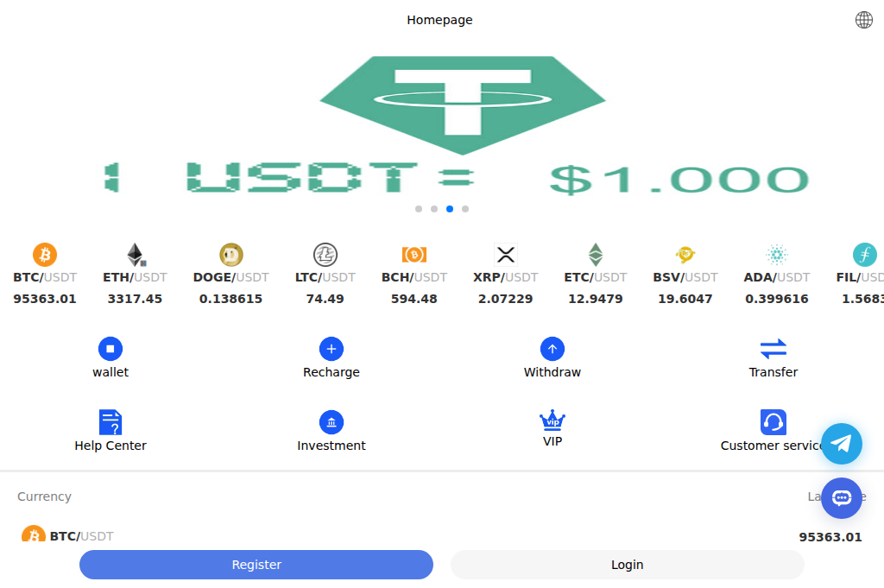Open the language globe selector
The width and height of the screenshot is (884, 588).
863,19
